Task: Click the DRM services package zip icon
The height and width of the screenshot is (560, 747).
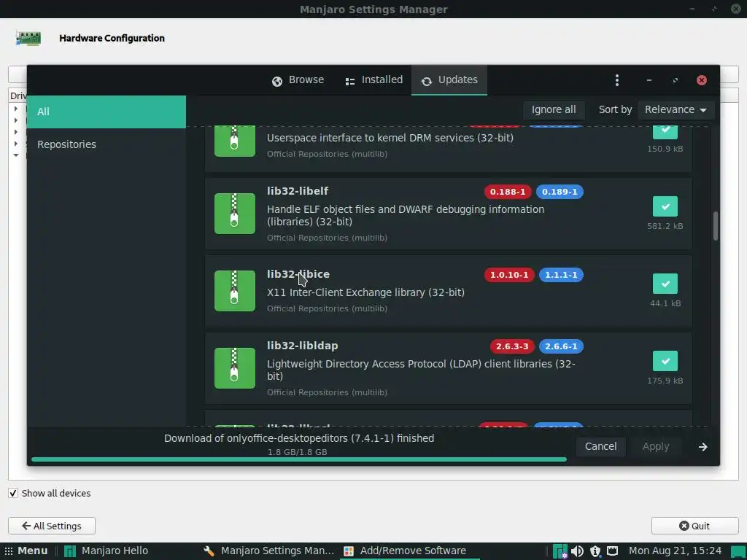Action: [234, 141]
